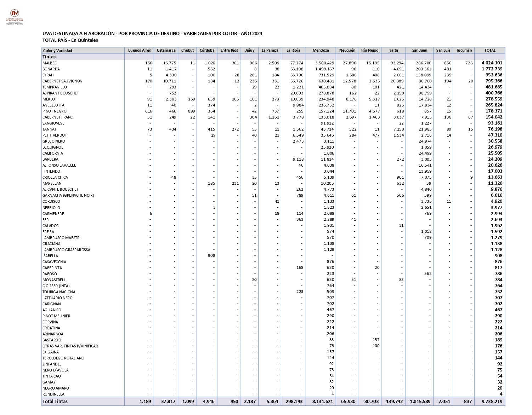
Task: Select the CABERNET SAUVIGNON variety name
Action: click(62, 81)
